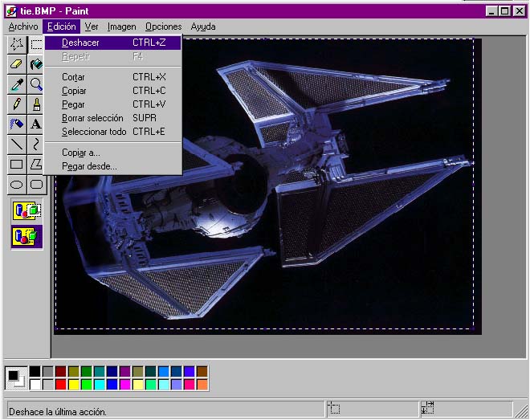This screenshot has width=530, height=420.
Task: Open the Opciones menu
Action: 164,27
